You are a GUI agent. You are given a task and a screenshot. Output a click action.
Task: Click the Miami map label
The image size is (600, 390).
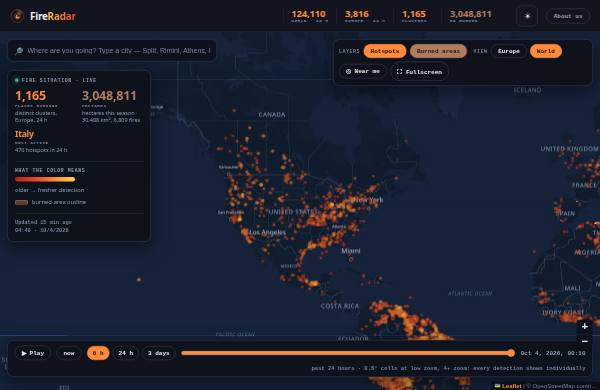pos(351,251)
